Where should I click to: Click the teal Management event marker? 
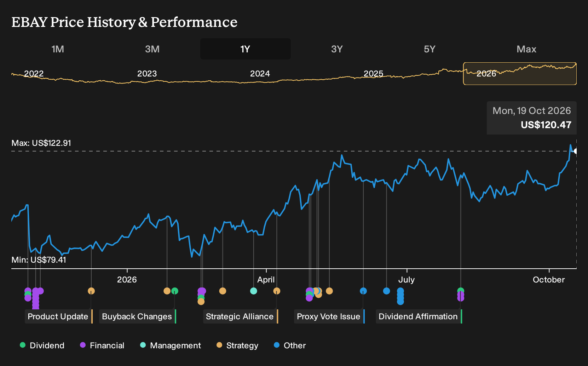tap(254, 291)
